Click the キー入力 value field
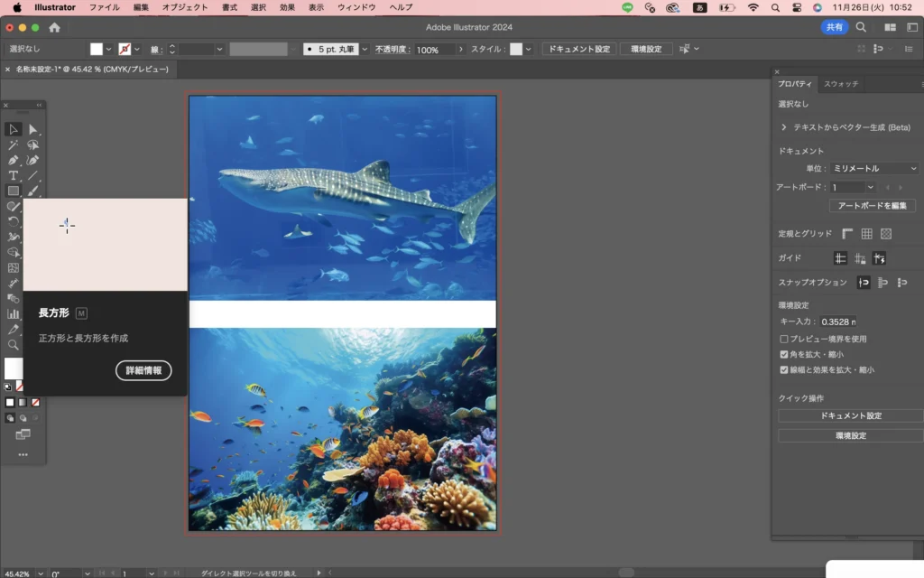Image resolution: width=924 pixels, height=578 pixels. (838, 322)
